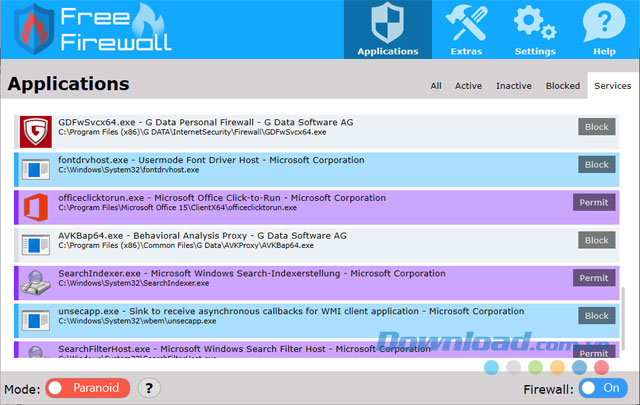
Task: Click the gray legend dot
Action: tap(513, 367)
